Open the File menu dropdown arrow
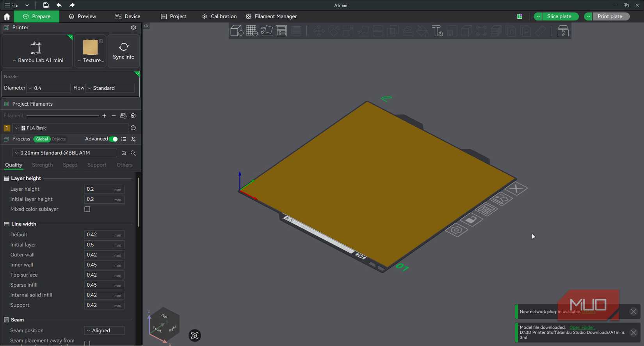The height and width of the screenshot is (346, 644). [x=27, y=5]
